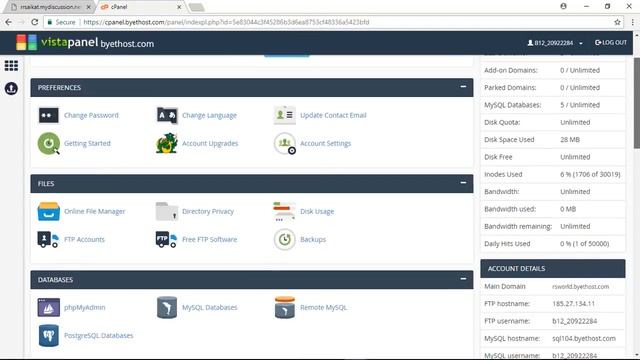Select the main domain rsworld.byethost.com text
640x360 pixels.
coord(580,287)
